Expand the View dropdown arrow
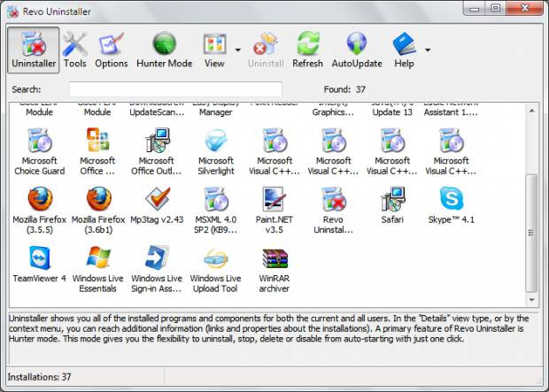Viewport: 549px width, 392px height. (237, 50)
